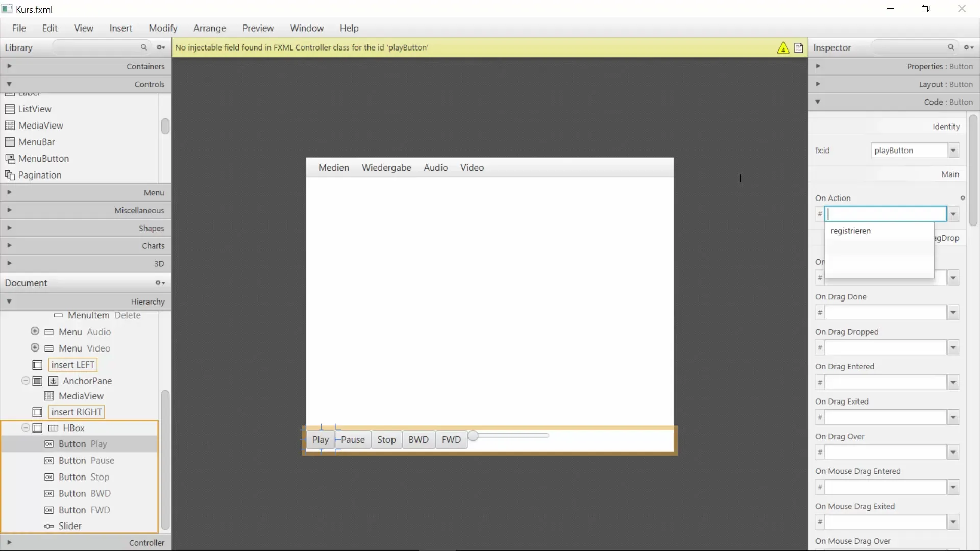Image resolution: width=980 pixels, height=551 pixels.
Task: Expand Properties : Button inspector section
Action: (x=818, y=66)
